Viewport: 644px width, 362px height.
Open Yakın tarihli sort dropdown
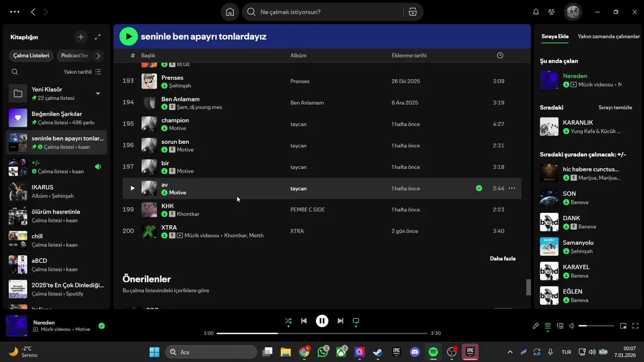click(83, 72)
